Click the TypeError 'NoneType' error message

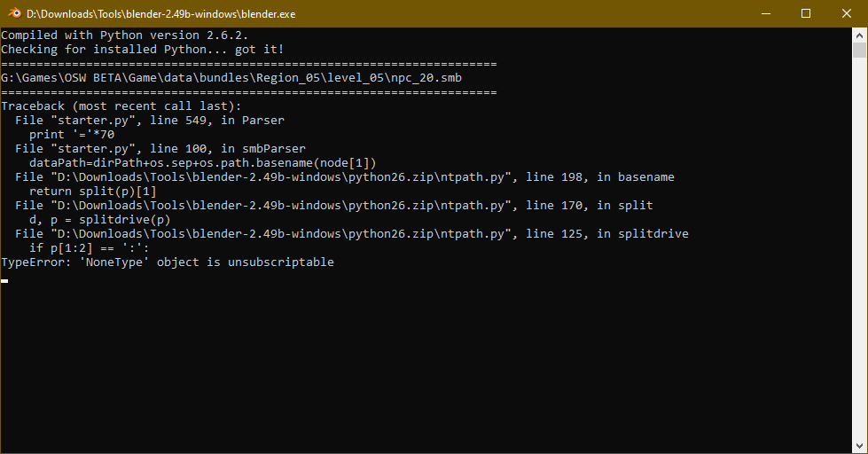[x=168, y=262]
